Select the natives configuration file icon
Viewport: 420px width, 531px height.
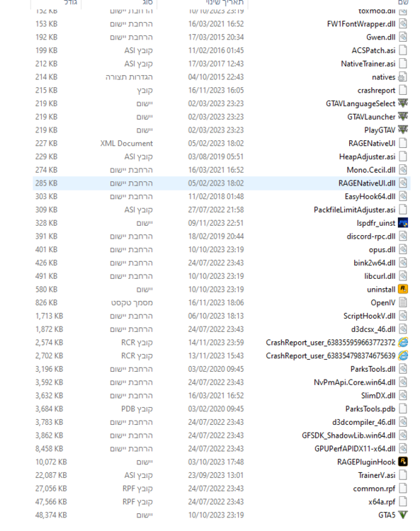(403, 77)
